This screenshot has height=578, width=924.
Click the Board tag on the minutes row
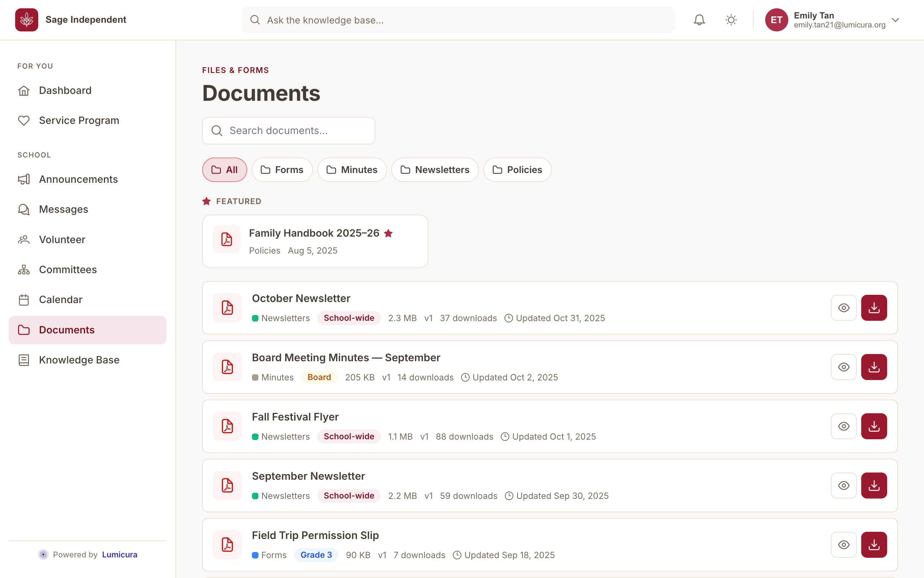tap(319, 377)
